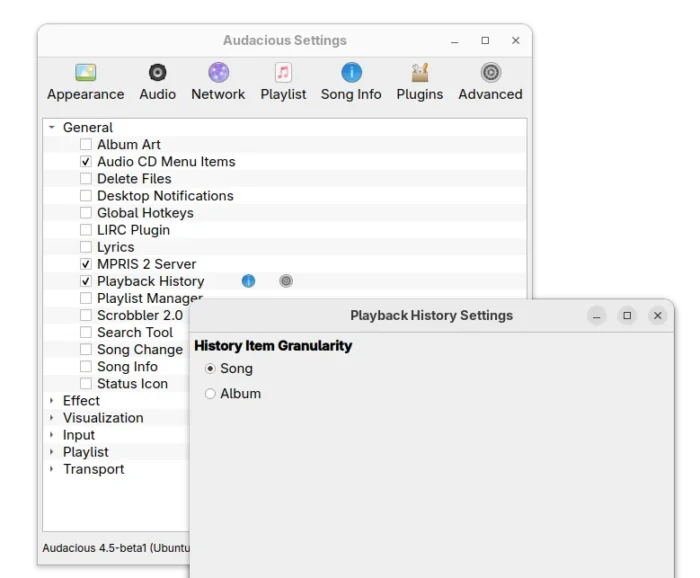Collapse the General plugin category
700x578 pixels.
tap(52, 128)
